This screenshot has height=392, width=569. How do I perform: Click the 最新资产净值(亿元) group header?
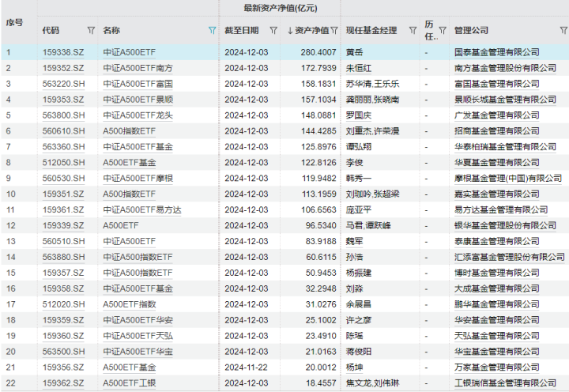point(280,8)
